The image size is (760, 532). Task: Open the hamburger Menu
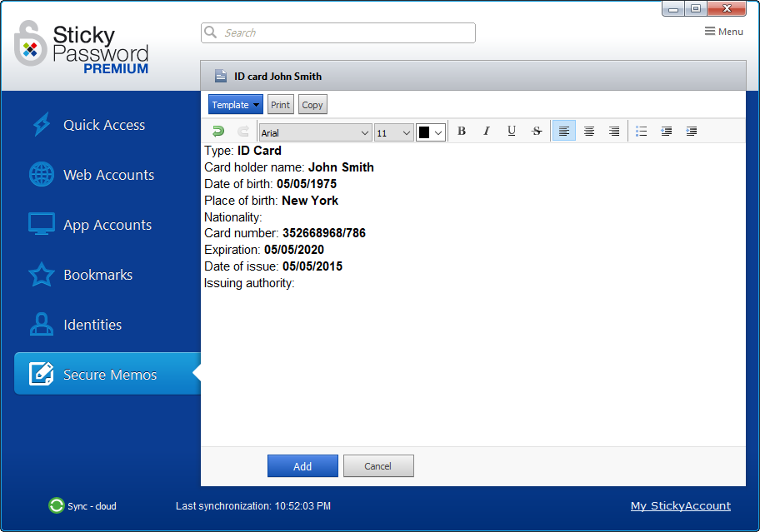tap(723, 32)
